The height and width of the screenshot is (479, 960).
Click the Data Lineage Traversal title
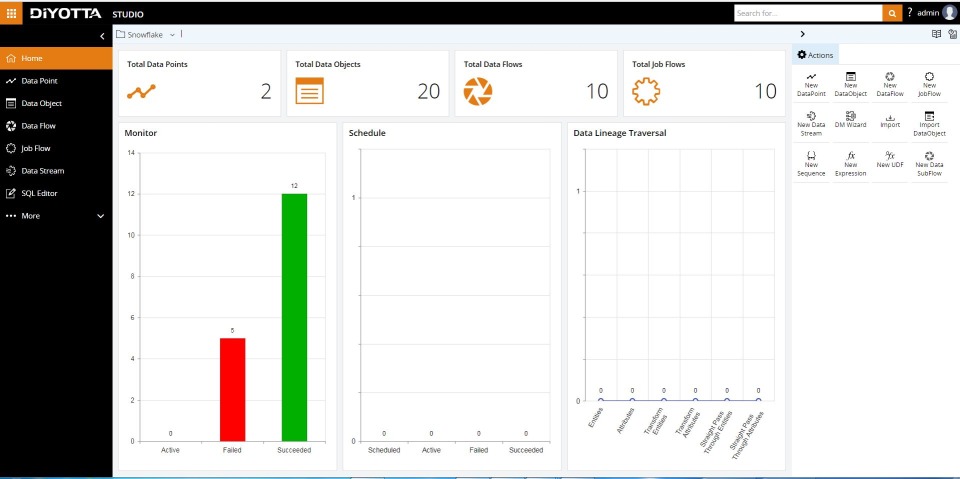tap(620, 132)
